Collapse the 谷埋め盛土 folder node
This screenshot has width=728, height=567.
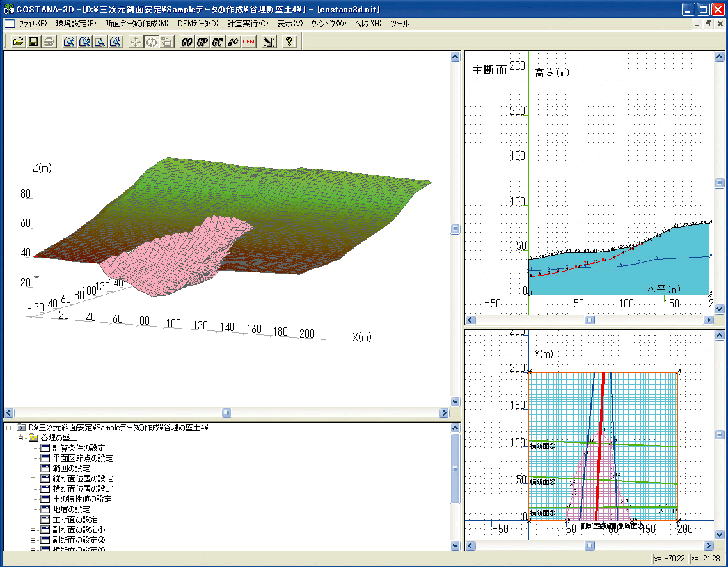[x=20, y=438]
